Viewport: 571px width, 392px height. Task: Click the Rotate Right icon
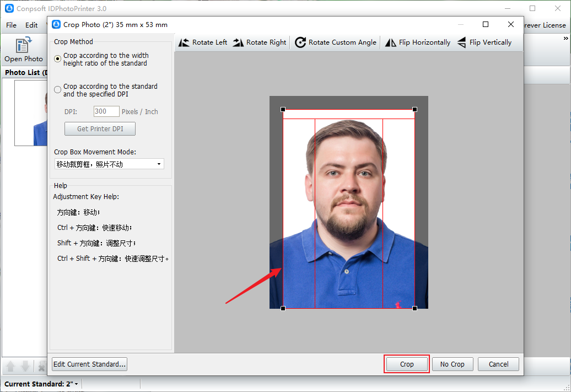tap(239, 42)
